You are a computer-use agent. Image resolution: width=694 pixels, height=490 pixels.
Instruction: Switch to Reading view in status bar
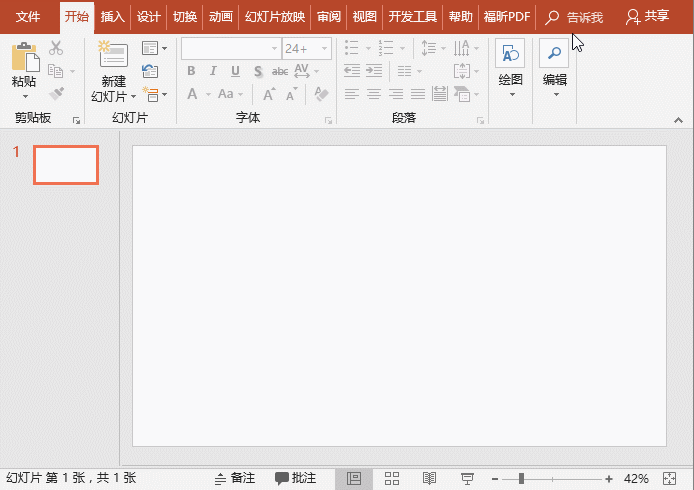click(429, 479)
